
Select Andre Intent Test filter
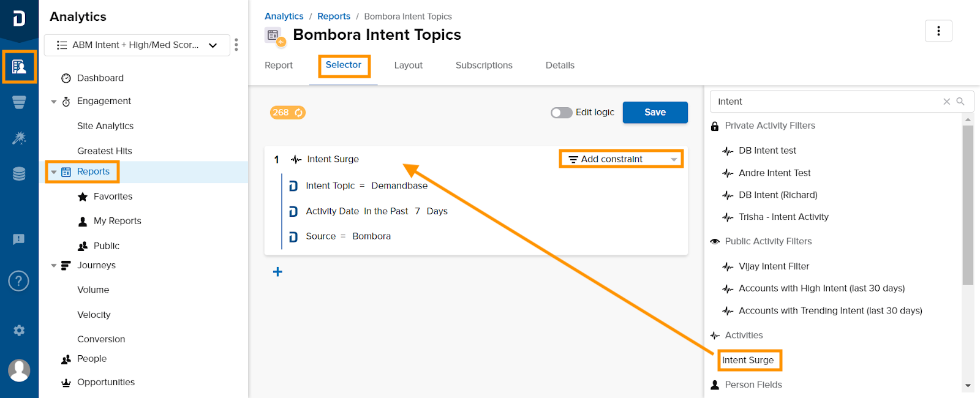point(774,173)
